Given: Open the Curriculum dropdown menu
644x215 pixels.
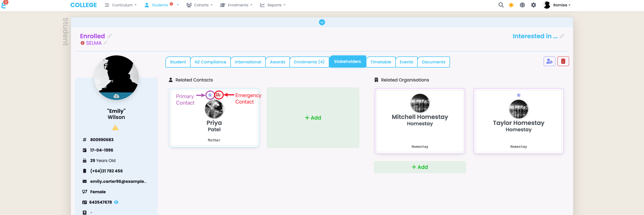Looking at the screenshot, I should (121, 5).
